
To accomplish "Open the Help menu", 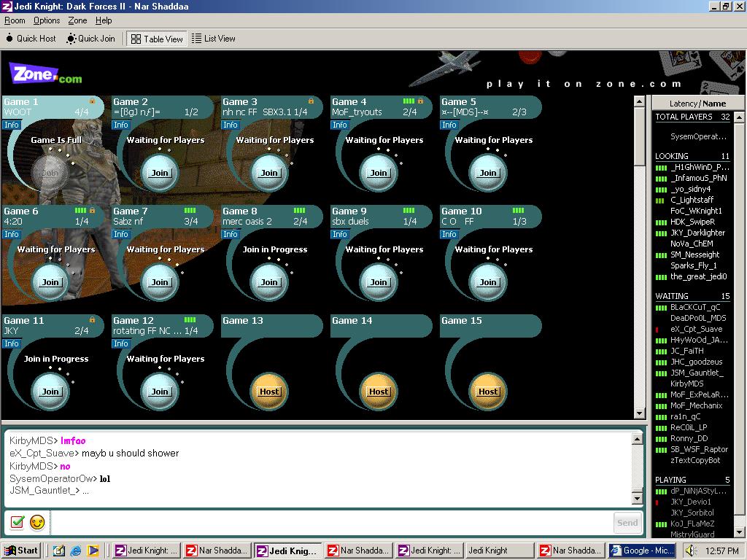I will (x=104, y=20).
